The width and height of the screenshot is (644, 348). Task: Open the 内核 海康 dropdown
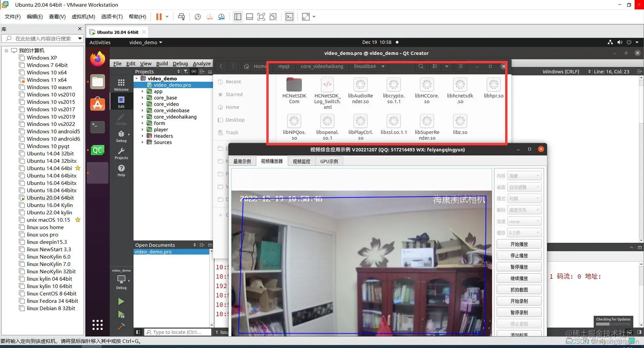(x=524, y=176)
